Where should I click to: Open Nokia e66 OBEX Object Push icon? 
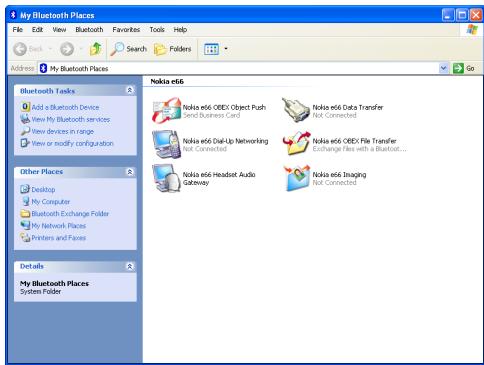[x=166, y=110]
